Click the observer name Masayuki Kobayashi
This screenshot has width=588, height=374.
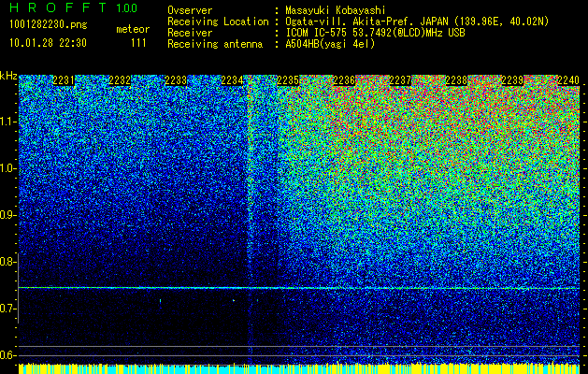(x=336, y=10)
